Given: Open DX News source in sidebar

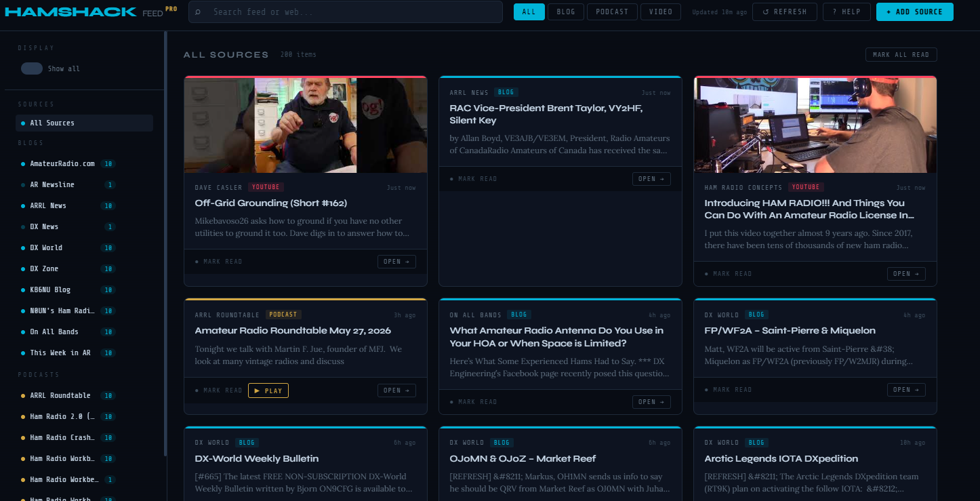Looking at the screenshot, I should click(68, 226).
